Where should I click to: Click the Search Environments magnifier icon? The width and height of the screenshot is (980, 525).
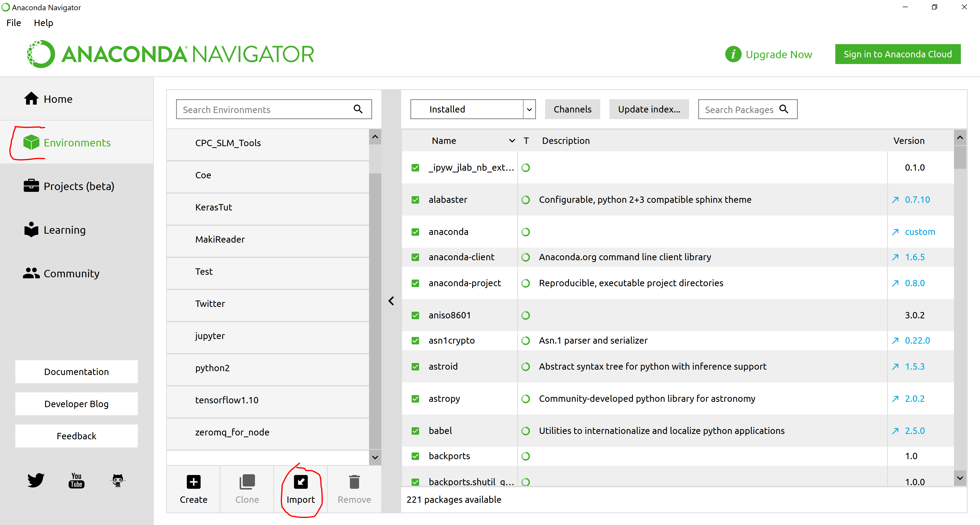click(358, 109)
